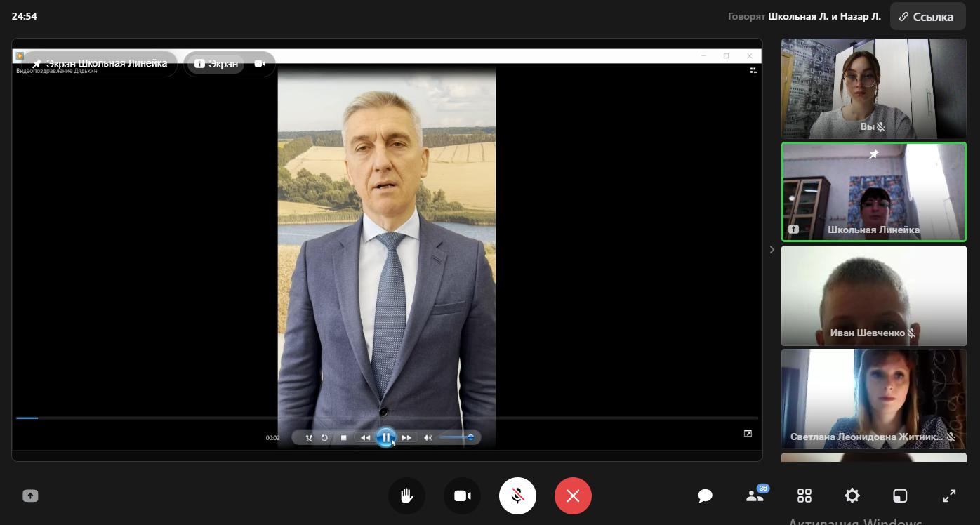
Task: Copy invite via Ссылка button
Action: 927,16
